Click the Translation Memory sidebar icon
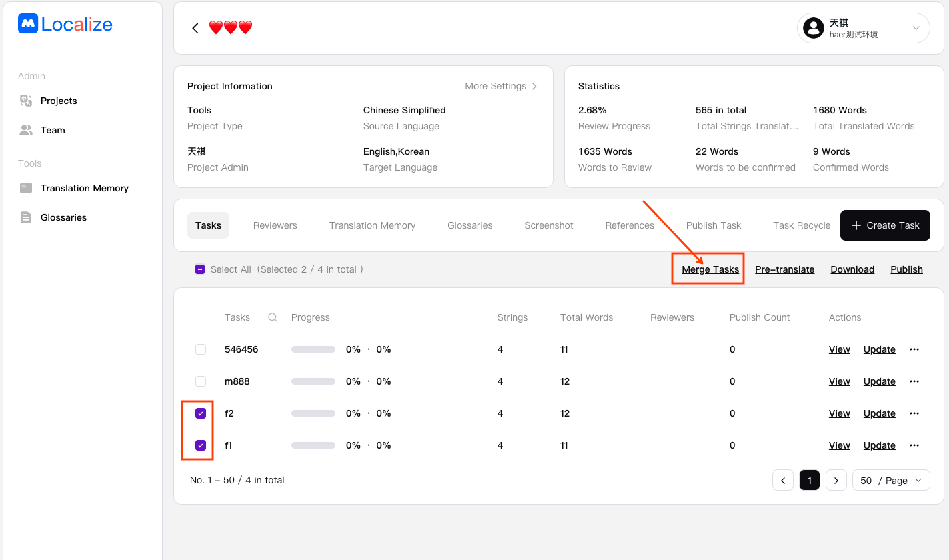The height and width of the screenshot is (560, 949). [26, 188]
